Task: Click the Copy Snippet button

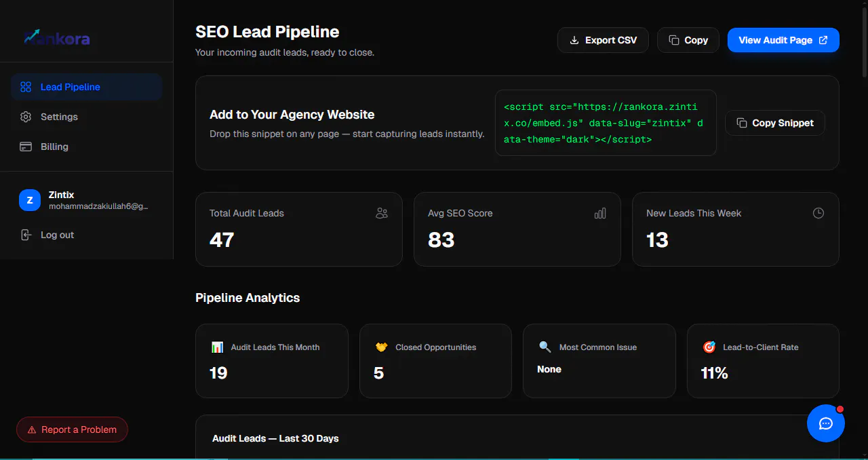Action: point(775,123)
